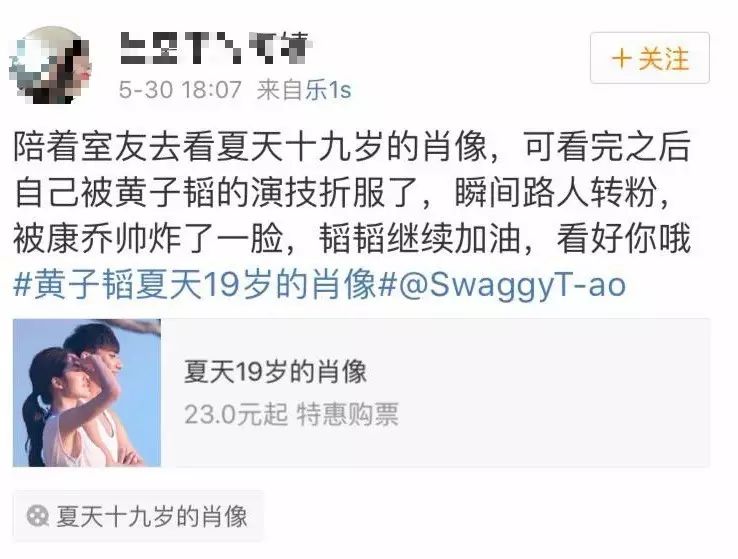The image size is (738, 559).
Task: Open the 夏天19岁的肖像 movie card title
Action: pos(275,371)
